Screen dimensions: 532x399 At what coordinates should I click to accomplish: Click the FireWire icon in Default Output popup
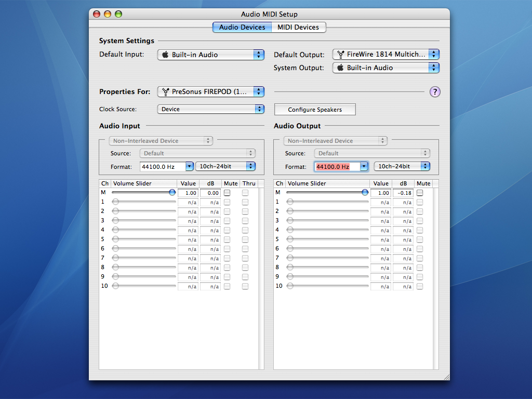[341, 54]
